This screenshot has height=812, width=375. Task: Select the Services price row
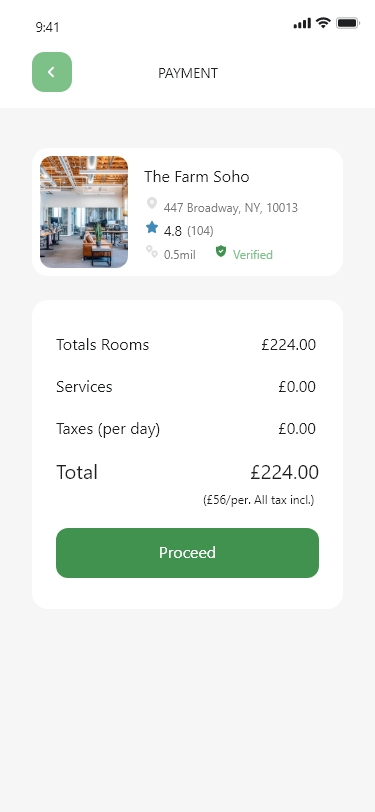pyautogui.click(x=186, y=386)
